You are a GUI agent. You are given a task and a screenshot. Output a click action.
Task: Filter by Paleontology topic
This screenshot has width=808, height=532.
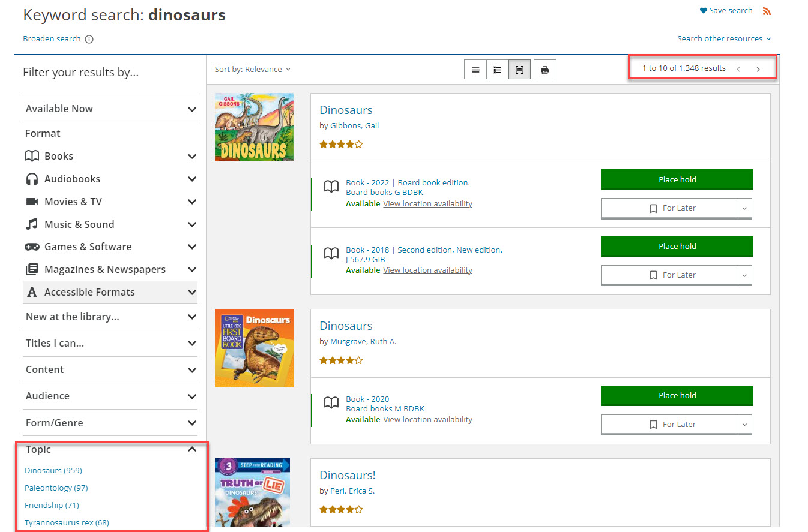(x=56, y=488)
